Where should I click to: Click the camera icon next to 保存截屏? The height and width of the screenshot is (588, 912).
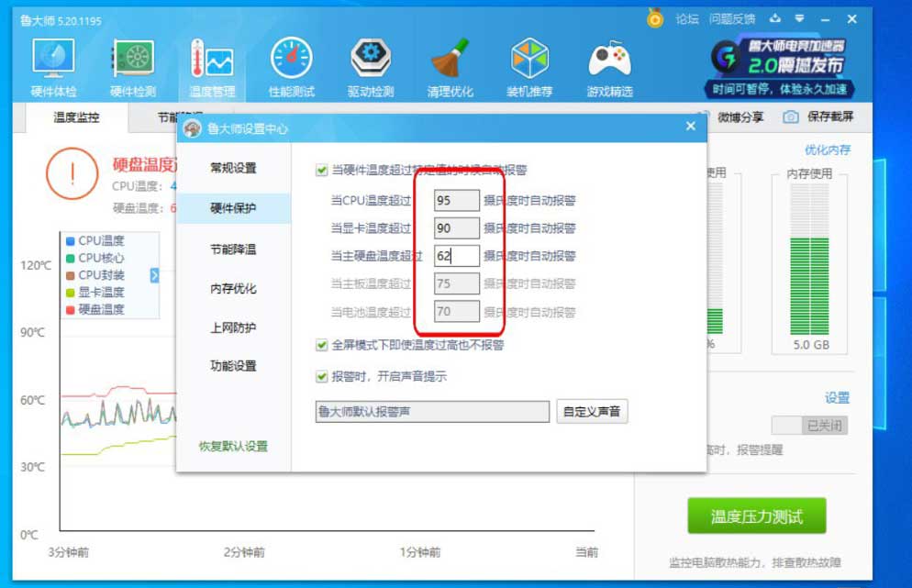coord(790,116)
